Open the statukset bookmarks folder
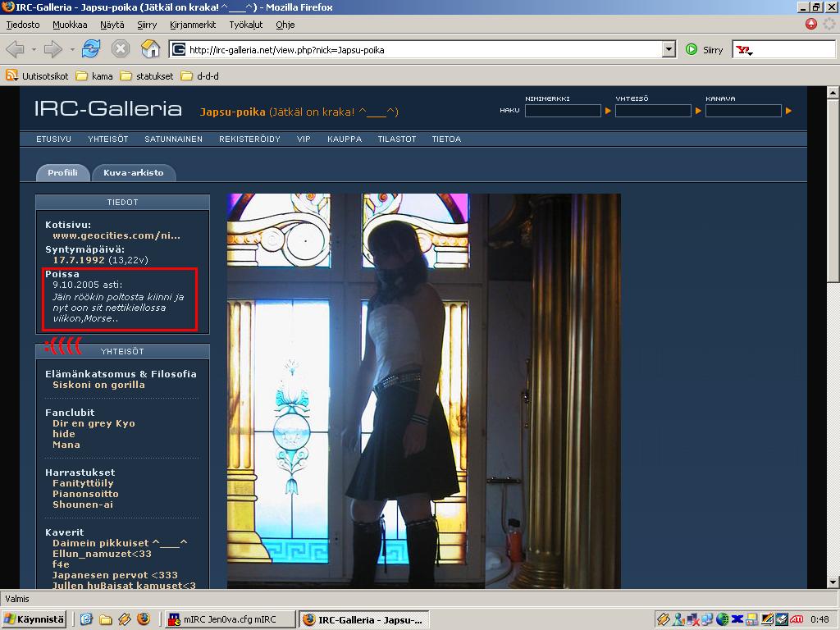Image resolution: width=840 pixels, height=630 pixels. tap(148, 76)
